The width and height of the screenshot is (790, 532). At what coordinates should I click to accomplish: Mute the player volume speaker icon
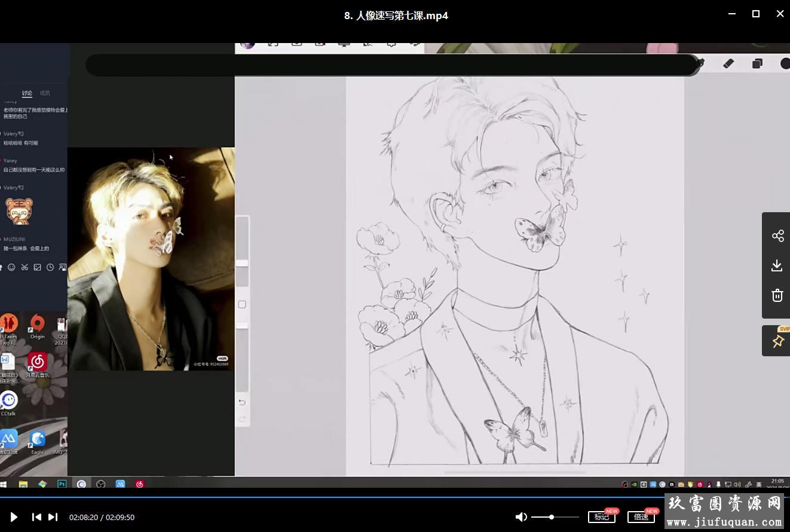(521, 517)
